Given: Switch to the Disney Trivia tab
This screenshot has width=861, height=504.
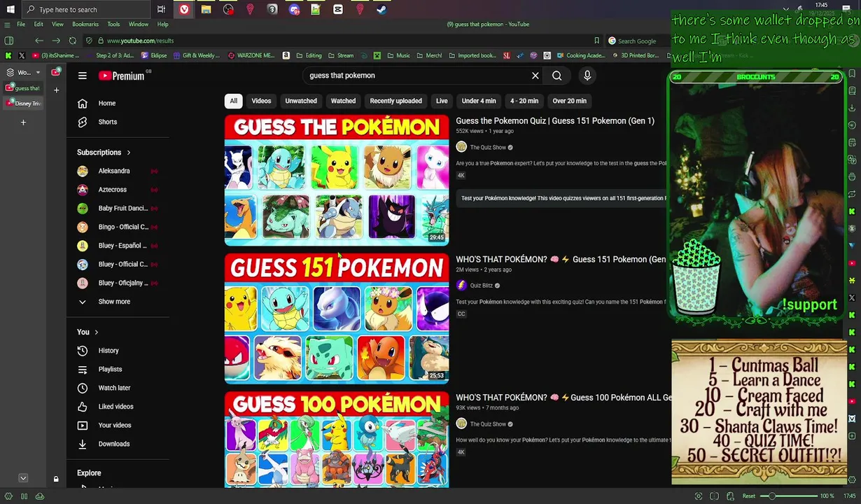Looking at the screenshot, I should (x=23, y=104).
